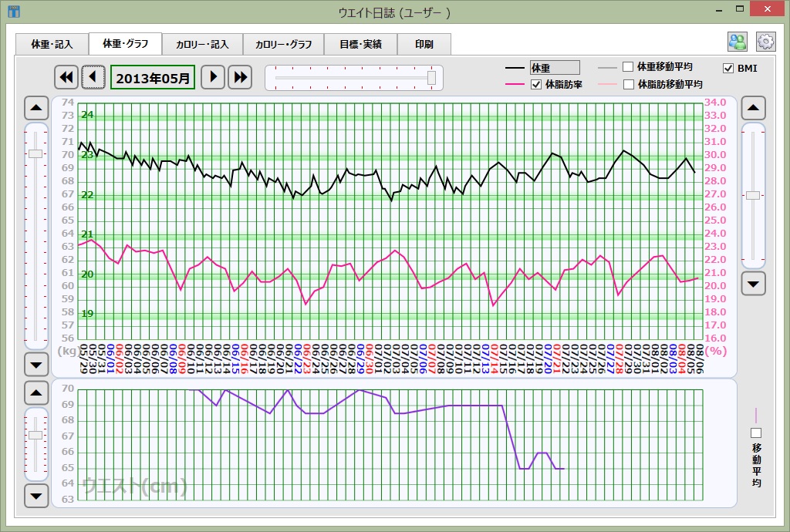The width and height of the screenshot is (790, 532).
Task: Click up arrow above weight scale slider
Action: (x=36, y=108)
